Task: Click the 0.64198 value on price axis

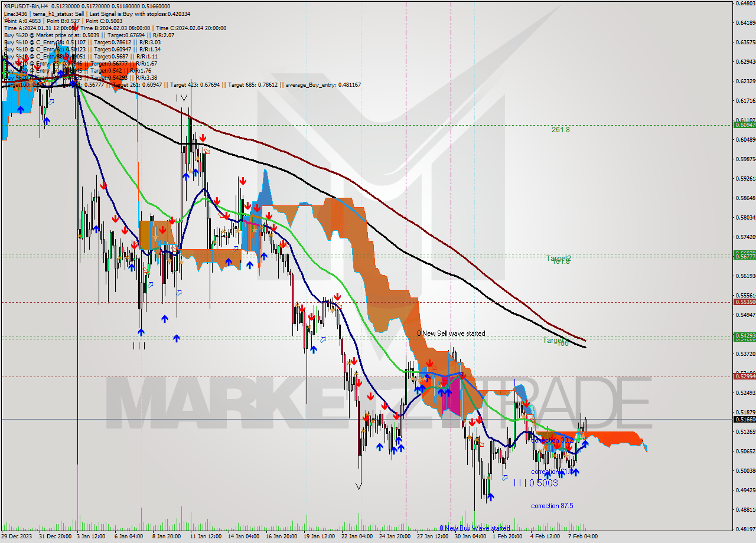Action: click(745, 22)
